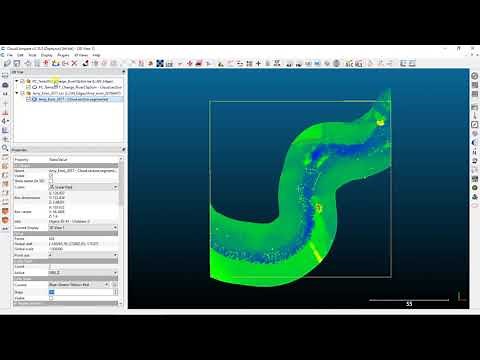This screenshot has width=480, height=360.
Task: Toggle checkbox of the second folder entry
Action: (x=22, y=93)
